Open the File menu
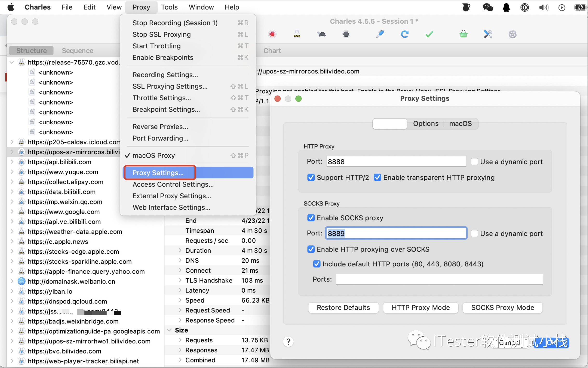The image size is (588, 368). point(67,7)
